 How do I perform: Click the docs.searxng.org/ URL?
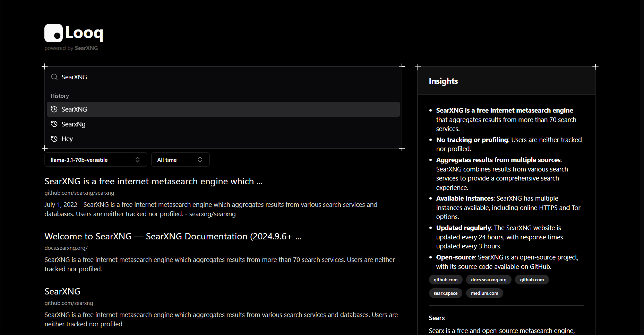click(66, 248)
